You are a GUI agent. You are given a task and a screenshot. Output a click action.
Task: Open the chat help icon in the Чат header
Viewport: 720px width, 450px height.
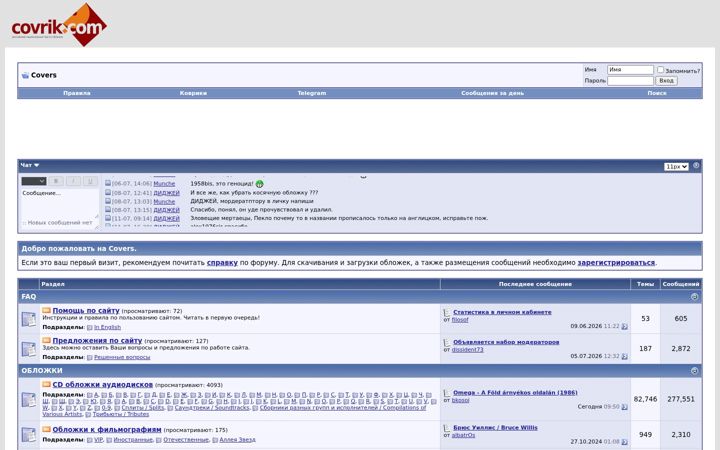(696, 165)
